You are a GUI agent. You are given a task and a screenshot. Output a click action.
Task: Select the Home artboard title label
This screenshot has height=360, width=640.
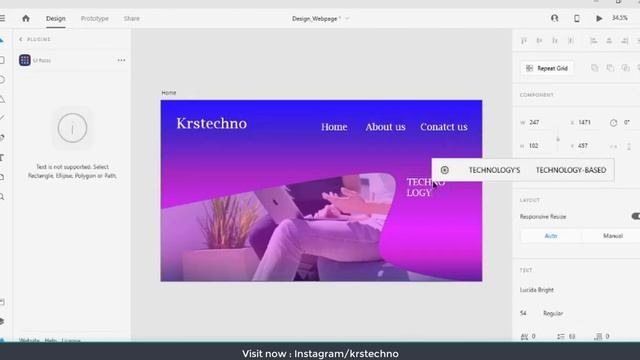coord(169,93)
